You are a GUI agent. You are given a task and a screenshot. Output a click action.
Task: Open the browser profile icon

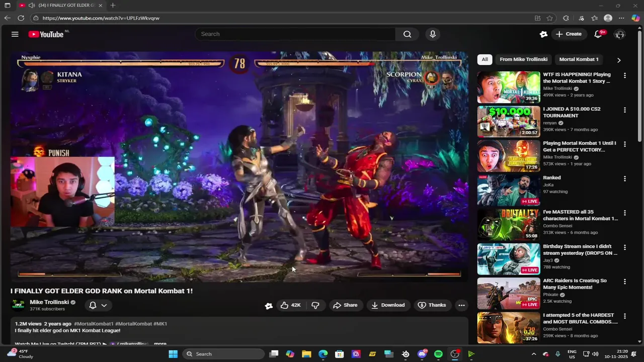point(608,18)
